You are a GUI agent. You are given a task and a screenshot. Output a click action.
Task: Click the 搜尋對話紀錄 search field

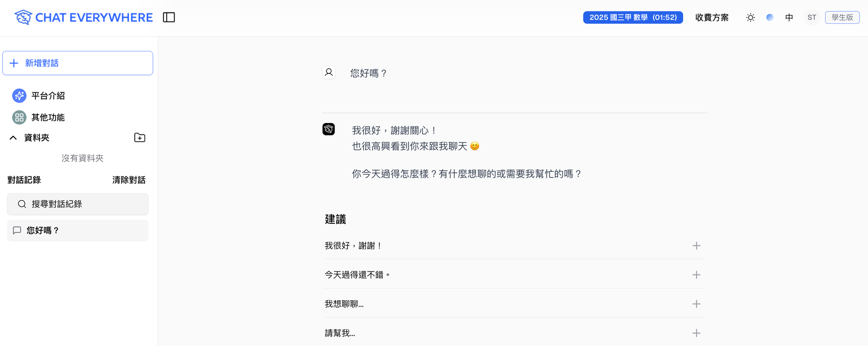(78, 204)
